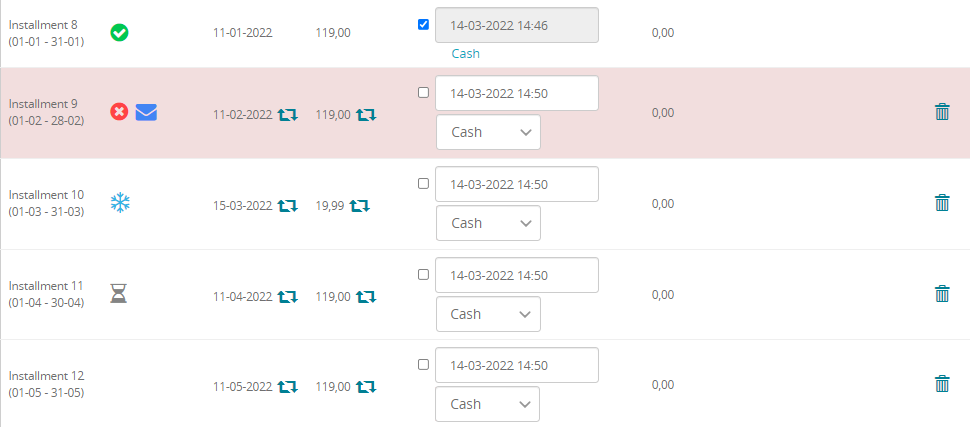Click the swap icon beside amount 19,99
Viewport: 970px width, 427px height.
(359, 205)
